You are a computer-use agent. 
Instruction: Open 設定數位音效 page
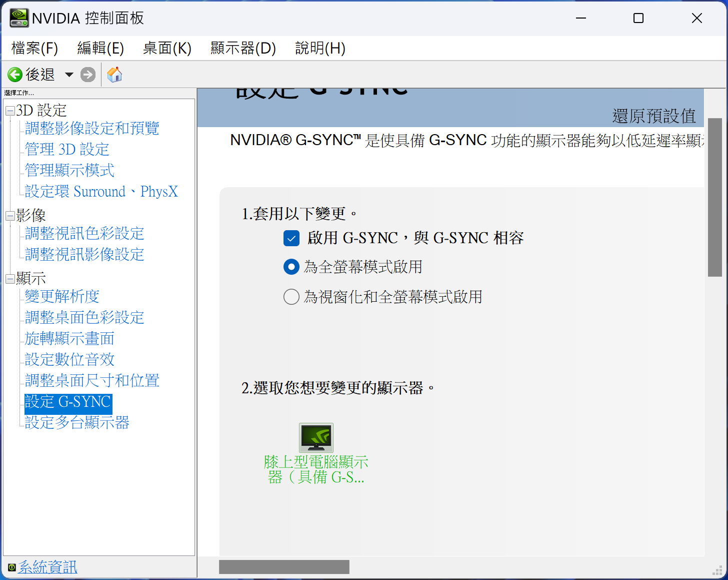point(69,360)
